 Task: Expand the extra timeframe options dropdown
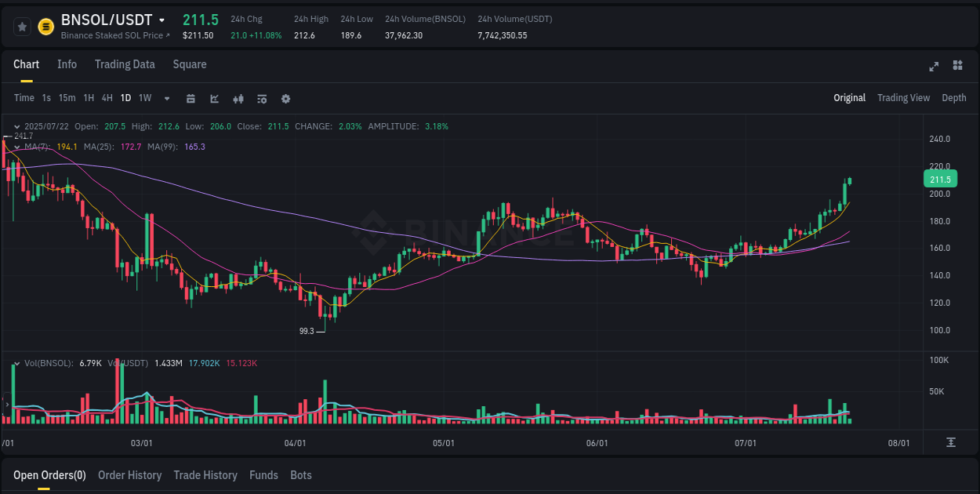(166, 98)
